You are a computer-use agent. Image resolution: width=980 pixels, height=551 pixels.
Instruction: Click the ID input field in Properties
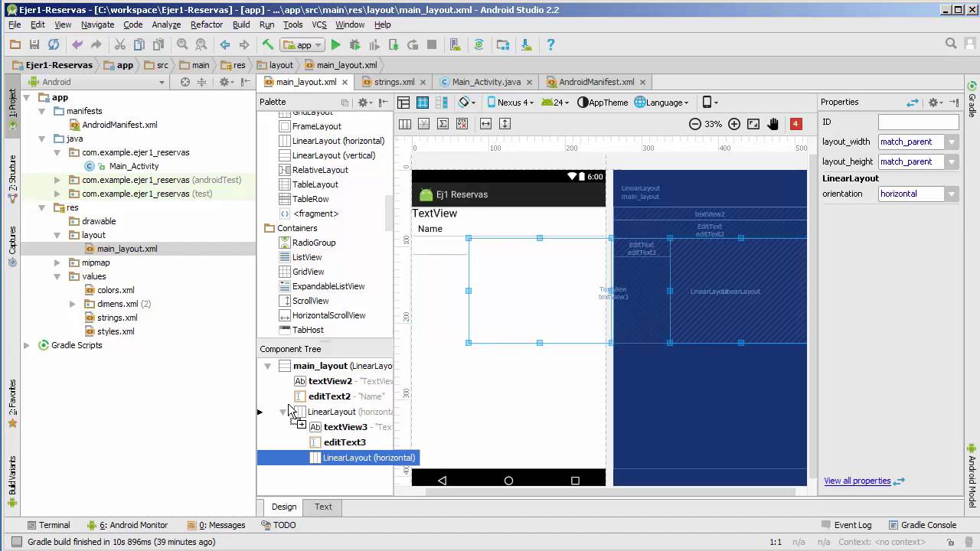(x=918, y=122)
